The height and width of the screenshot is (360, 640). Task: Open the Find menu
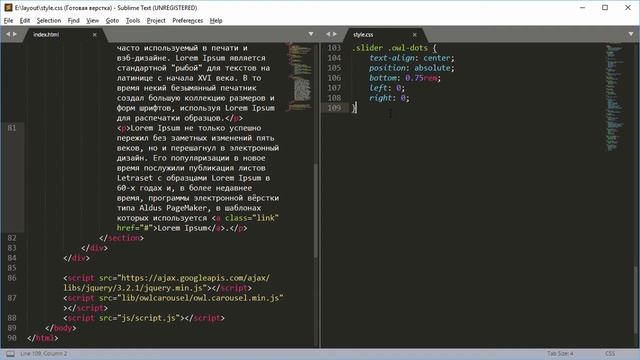point(73,20)
